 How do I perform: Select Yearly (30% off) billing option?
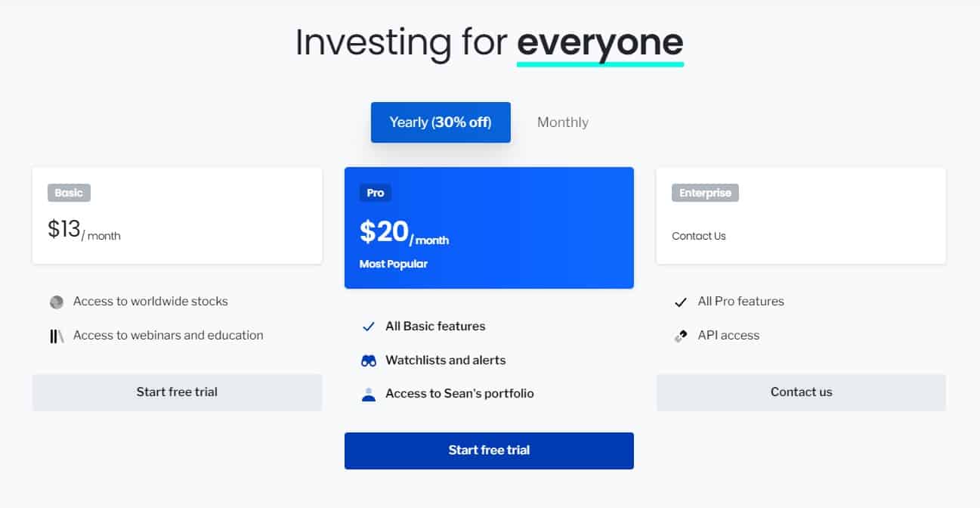[x=441, y=122]
